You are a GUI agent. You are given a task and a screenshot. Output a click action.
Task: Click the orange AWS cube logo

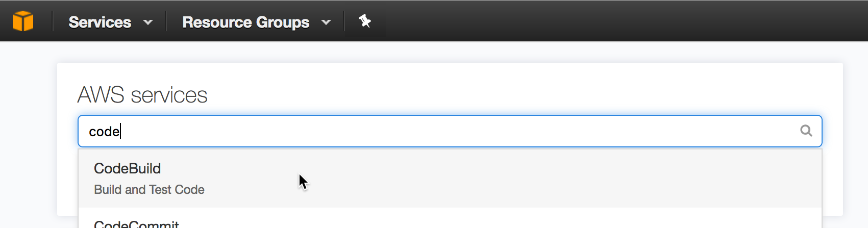coord(23,21)
